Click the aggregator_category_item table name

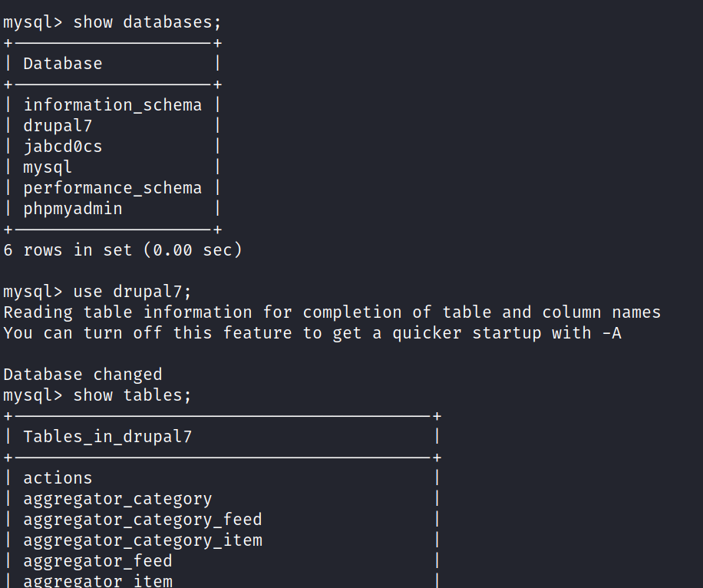143,540
